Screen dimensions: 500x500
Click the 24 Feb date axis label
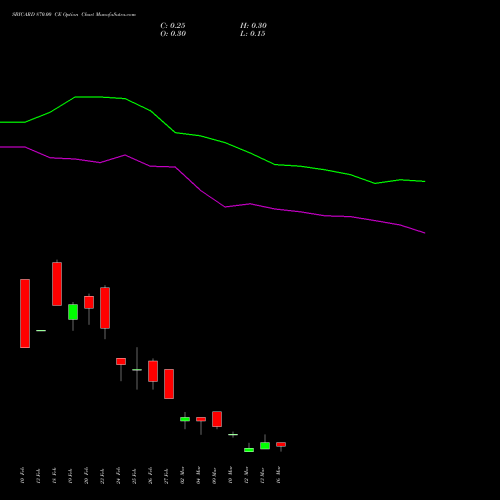[118, 476]
